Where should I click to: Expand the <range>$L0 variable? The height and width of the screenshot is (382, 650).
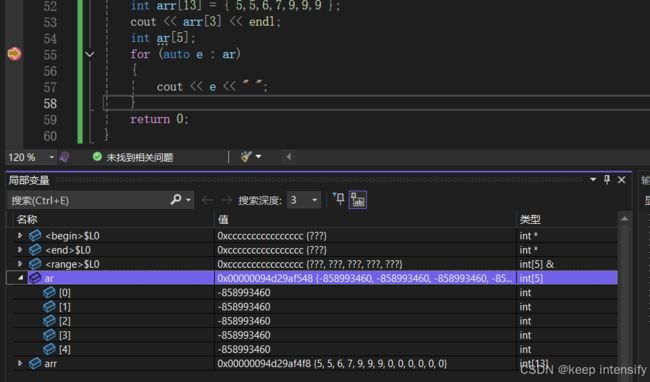pos(19,264)
